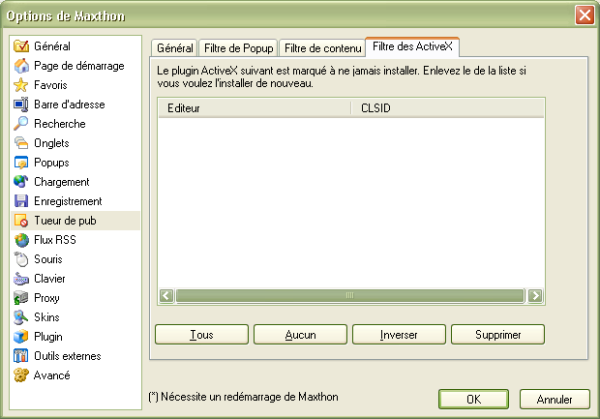Screen dimensions: 600x419
Task: Click the Tueur de pub blocker icon
Action: (21, 220)
